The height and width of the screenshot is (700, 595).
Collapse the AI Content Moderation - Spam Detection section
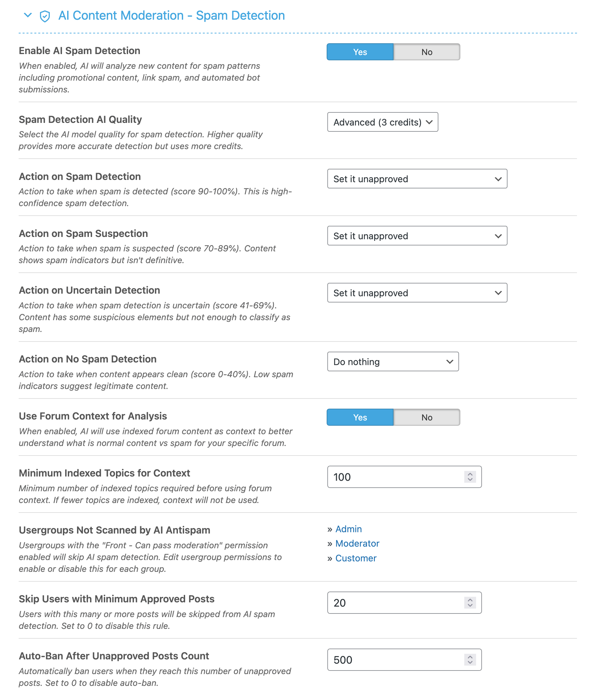pyautogui.click(x=27, y=15)
